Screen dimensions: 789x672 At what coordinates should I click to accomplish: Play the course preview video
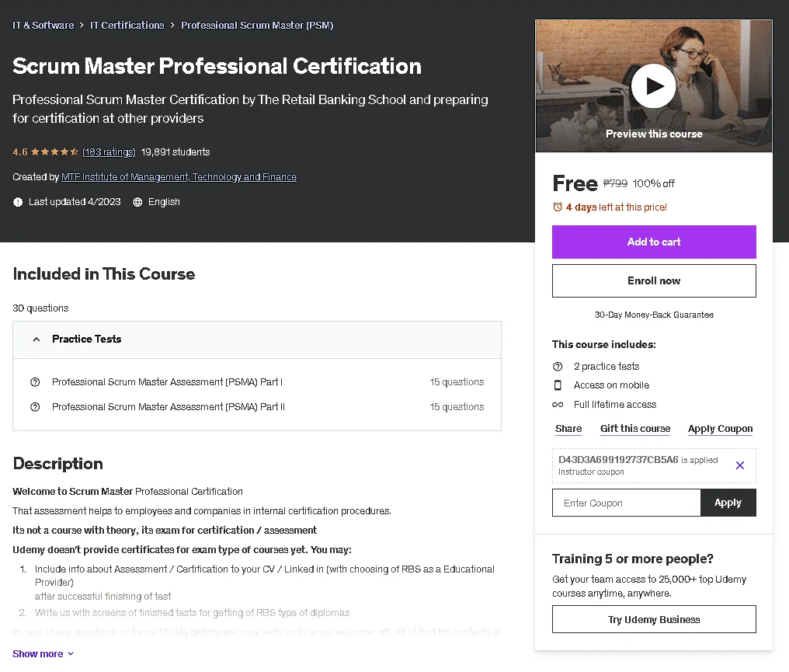(x=653, y=86)
